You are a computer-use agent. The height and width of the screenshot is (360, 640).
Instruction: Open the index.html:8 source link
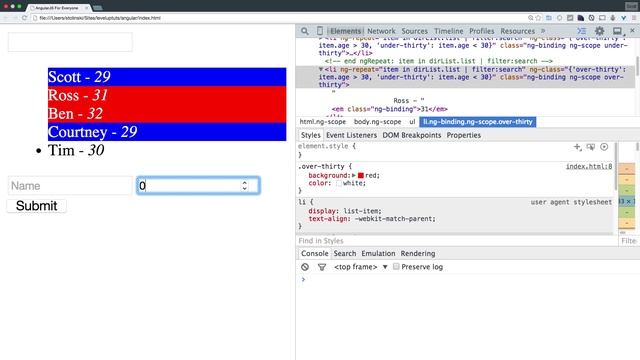pyautogui.click(x=589, y=167)
